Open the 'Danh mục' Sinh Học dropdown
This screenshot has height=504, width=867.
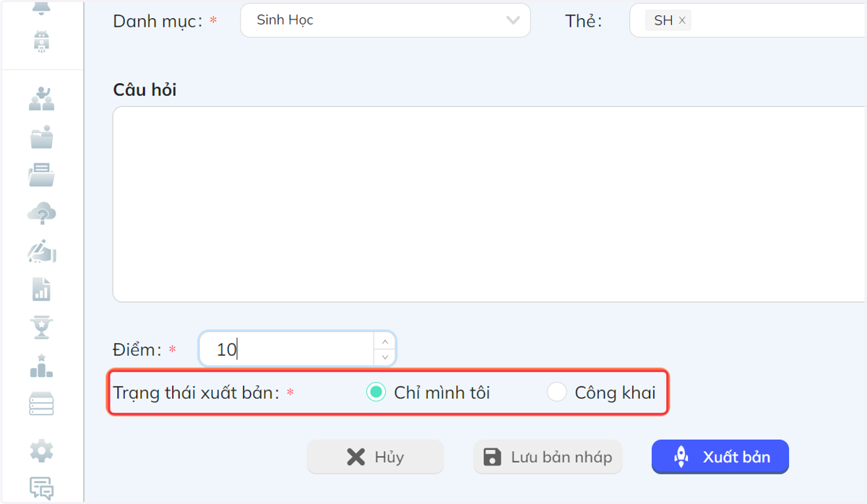click(x=385, y=20)
